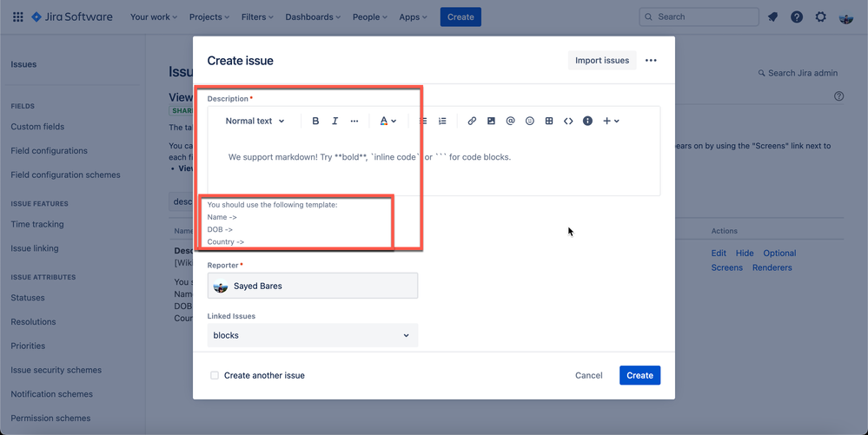Click Cancel in Create issue dialog

tap(588, 375)
